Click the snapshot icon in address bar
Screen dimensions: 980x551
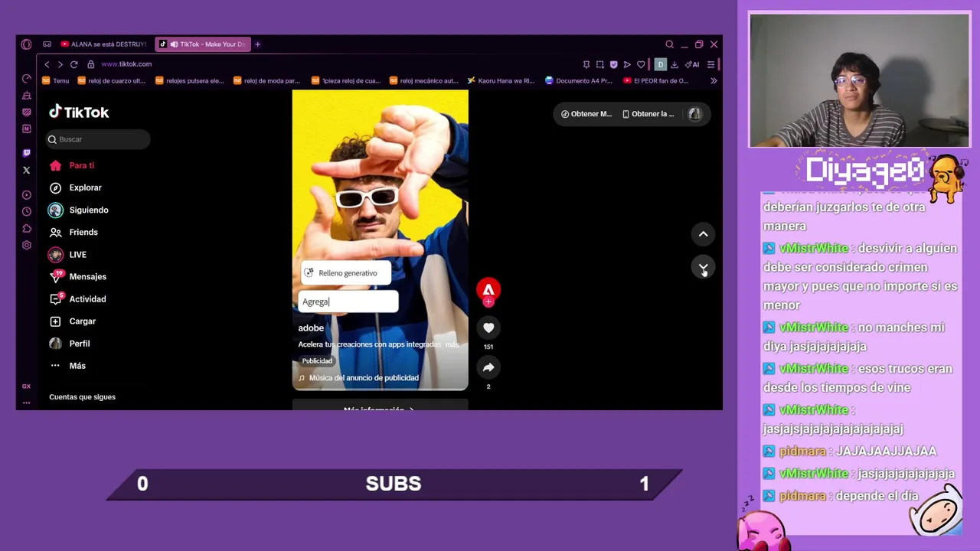coord(600,64)
